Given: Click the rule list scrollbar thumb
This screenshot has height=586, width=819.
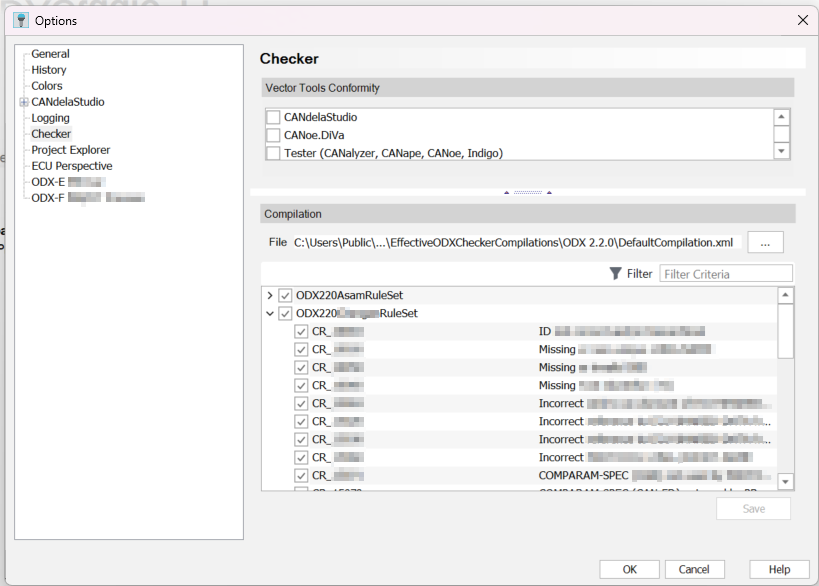Looking at the screenshot, I should click(x=785, y=331).
